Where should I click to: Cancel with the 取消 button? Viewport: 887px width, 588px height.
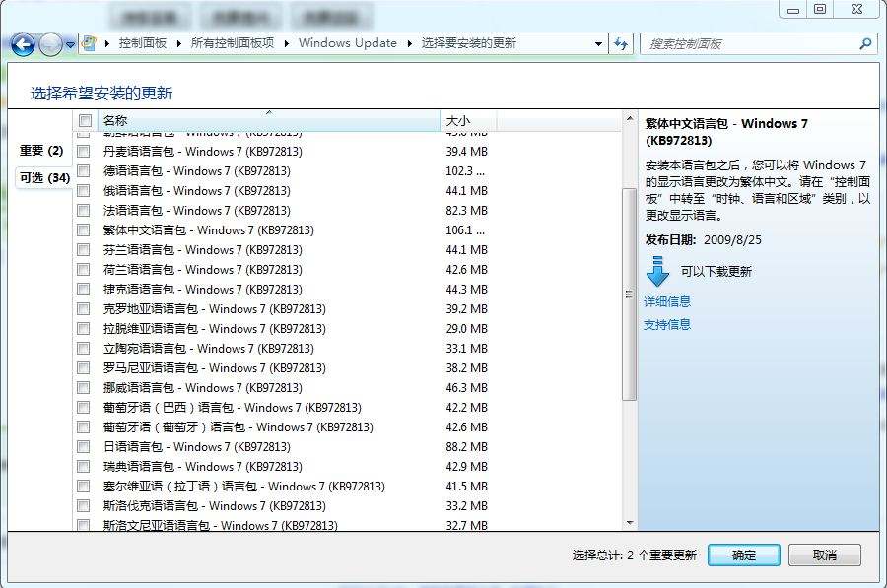coord(825,555)
